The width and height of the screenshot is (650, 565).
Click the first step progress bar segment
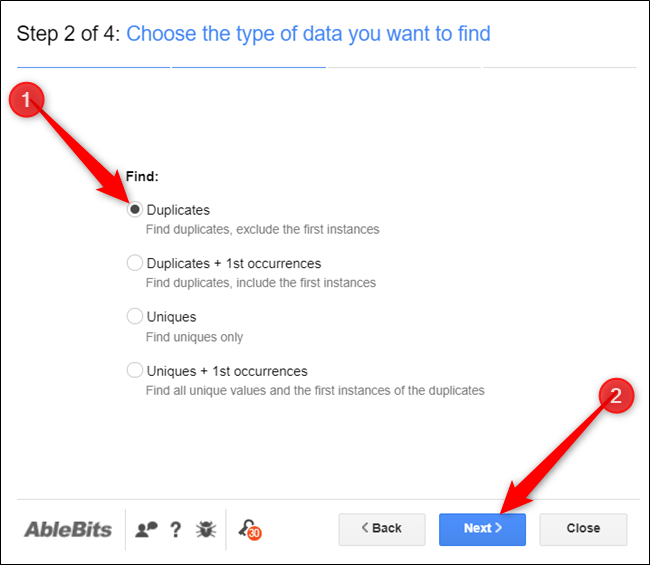point(93,68)
